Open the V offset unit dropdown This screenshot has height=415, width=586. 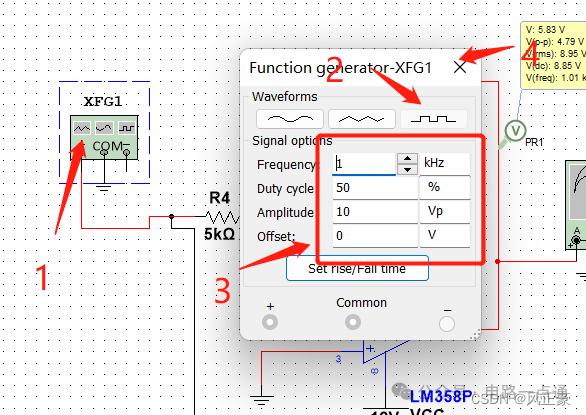(445, 236)
